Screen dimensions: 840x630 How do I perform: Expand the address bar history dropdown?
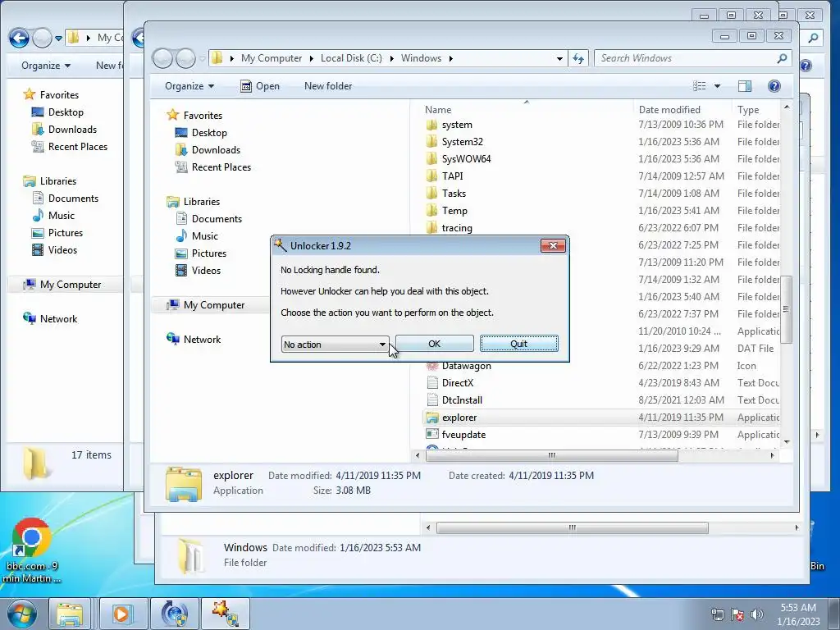(559, 58)
